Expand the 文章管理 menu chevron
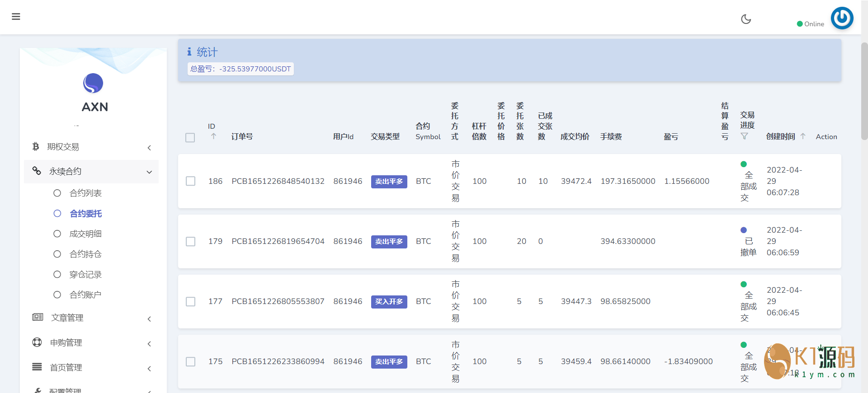This screenshot has width=868, height=393. point(149,319)
